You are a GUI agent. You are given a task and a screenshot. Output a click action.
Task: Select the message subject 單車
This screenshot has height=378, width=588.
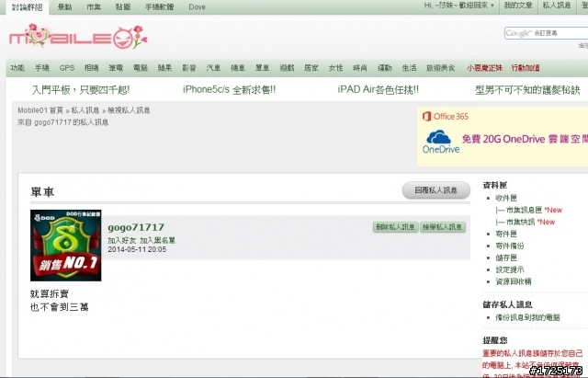click(x=42, y=192)
